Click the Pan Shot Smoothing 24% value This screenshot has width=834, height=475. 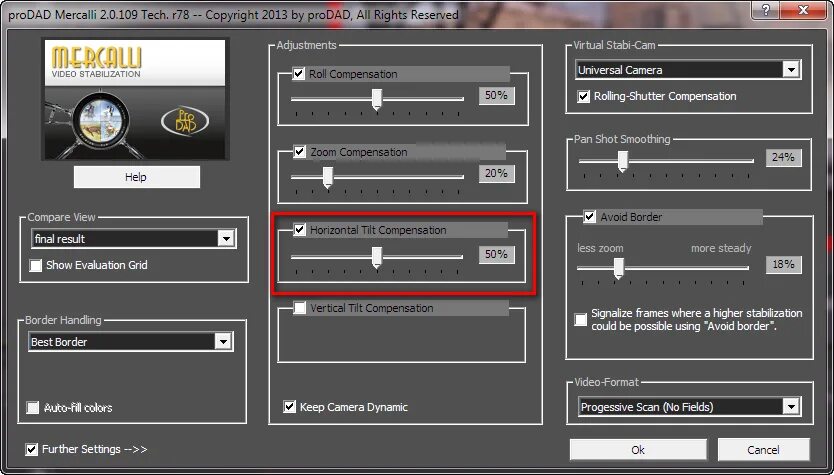point(783,157)
